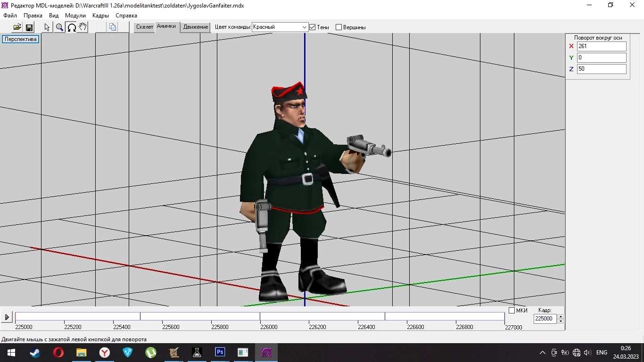Click the Y axis rotation field
The width and height of the screenshot is (644, 362).
coord(602,58)
